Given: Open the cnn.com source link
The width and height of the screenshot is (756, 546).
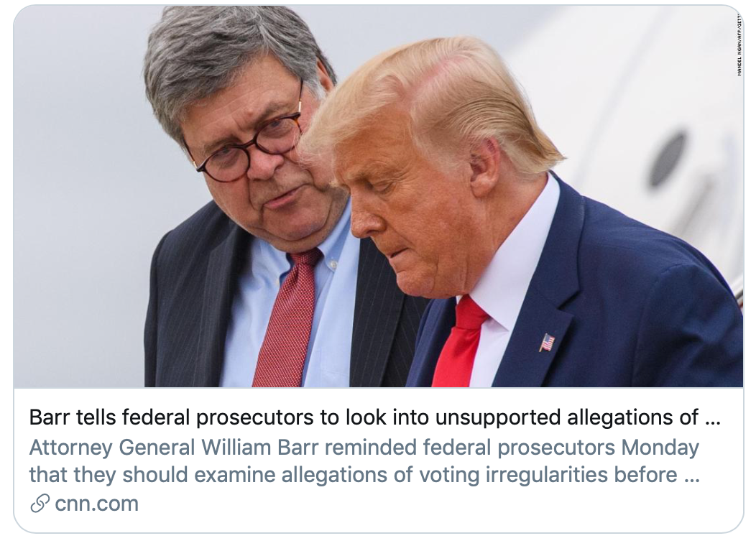Looking at the screenshot, I should (x=96, y=503).
